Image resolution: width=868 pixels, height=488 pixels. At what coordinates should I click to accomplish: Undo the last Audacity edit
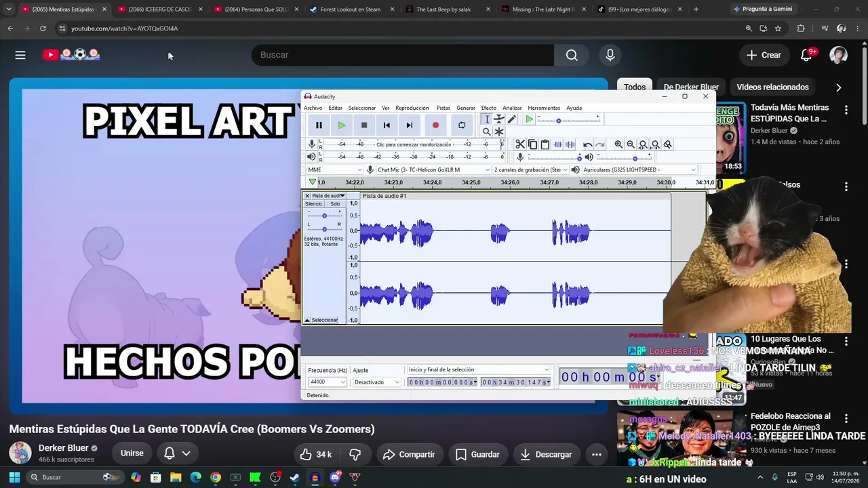587,144
